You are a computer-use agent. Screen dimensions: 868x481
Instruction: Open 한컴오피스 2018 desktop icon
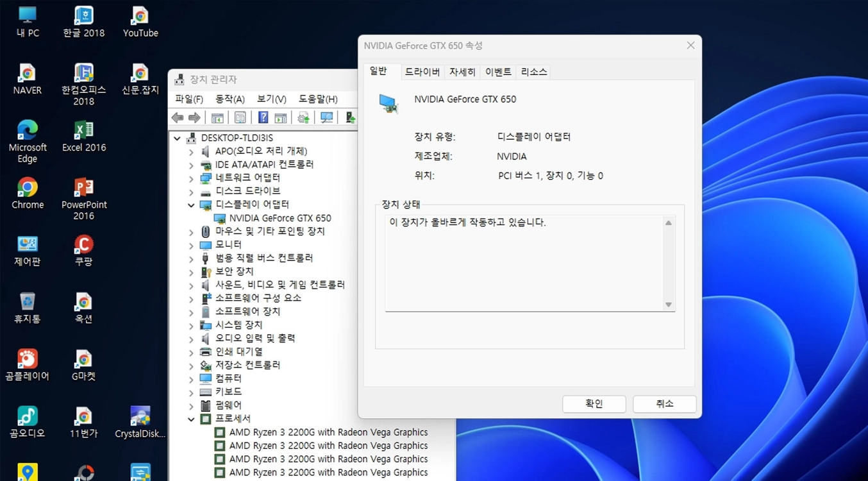[83, 84]
